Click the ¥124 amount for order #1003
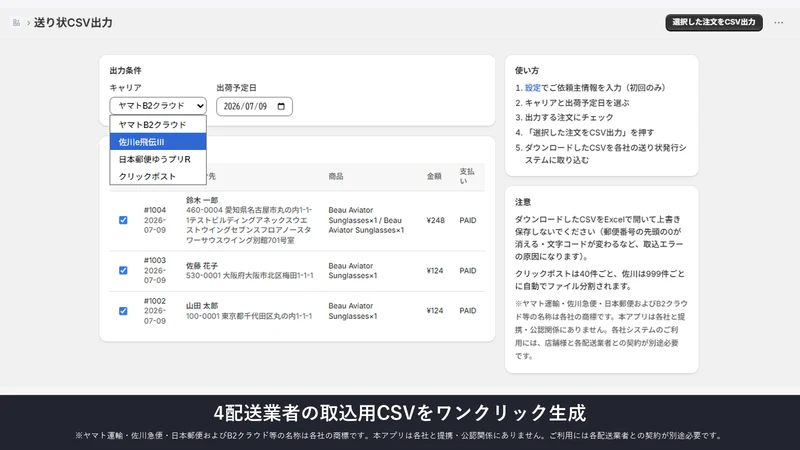The height and width of the screenshot is (450, 800). 435,270
